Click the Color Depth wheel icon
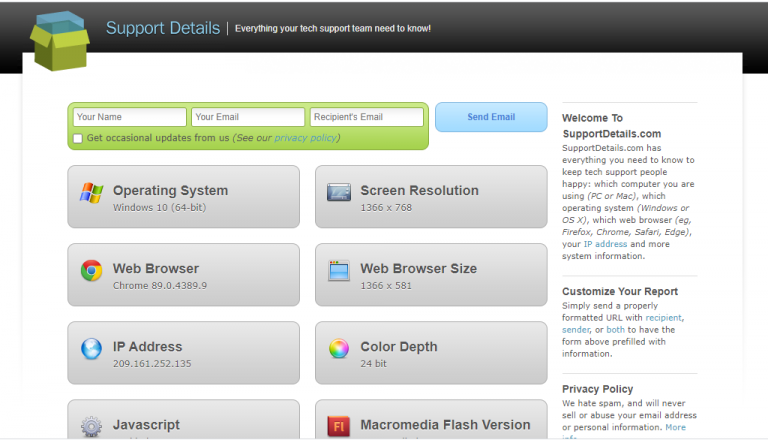Screen dimensions: 768x440 (339, 348)
